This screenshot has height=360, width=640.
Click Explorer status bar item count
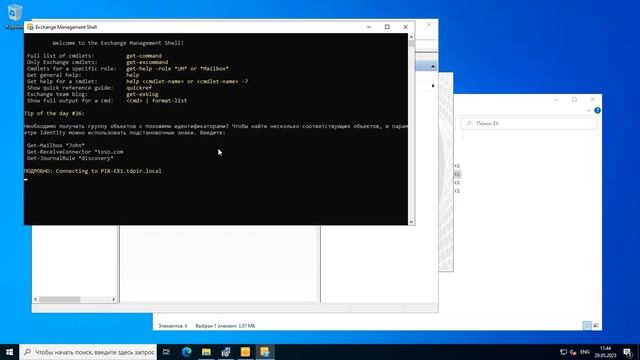point(173,326)
